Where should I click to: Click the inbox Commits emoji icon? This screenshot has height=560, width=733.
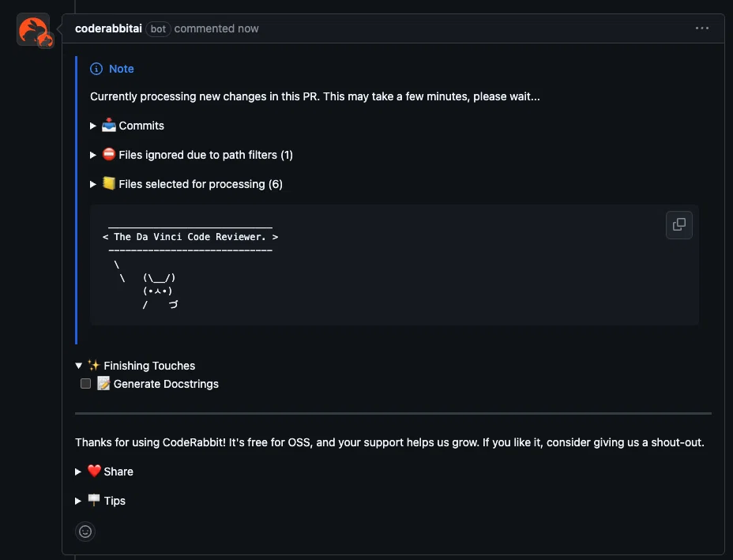coord(109,125)
